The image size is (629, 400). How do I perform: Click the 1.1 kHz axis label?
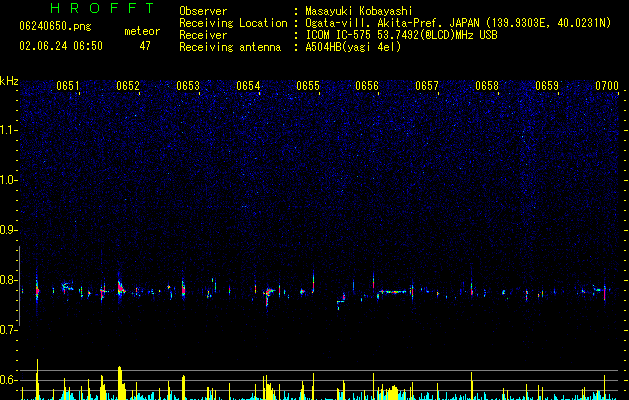click(8, 130)
